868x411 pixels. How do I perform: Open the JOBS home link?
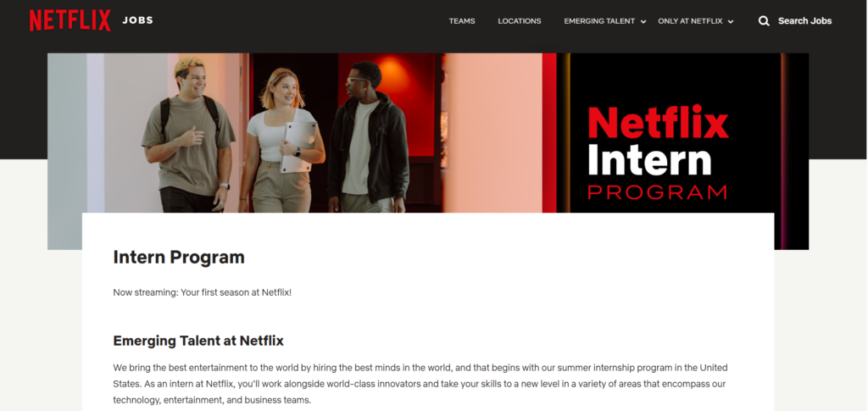click(138, 20)
